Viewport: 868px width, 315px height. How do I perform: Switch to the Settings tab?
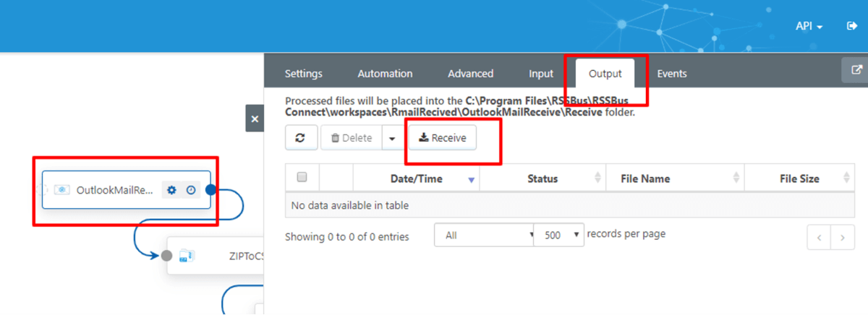[x=303, y=74]
